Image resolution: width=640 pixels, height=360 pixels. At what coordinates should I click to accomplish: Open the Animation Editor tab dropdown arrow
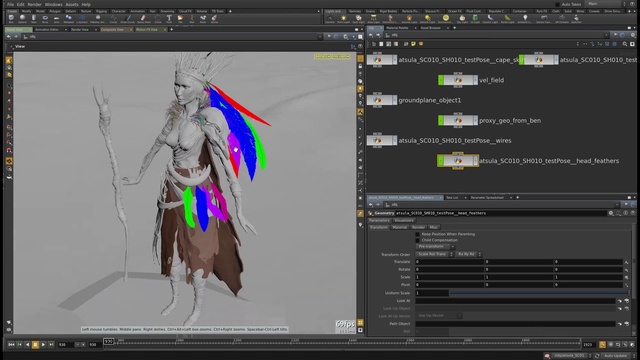coord(66,29)
